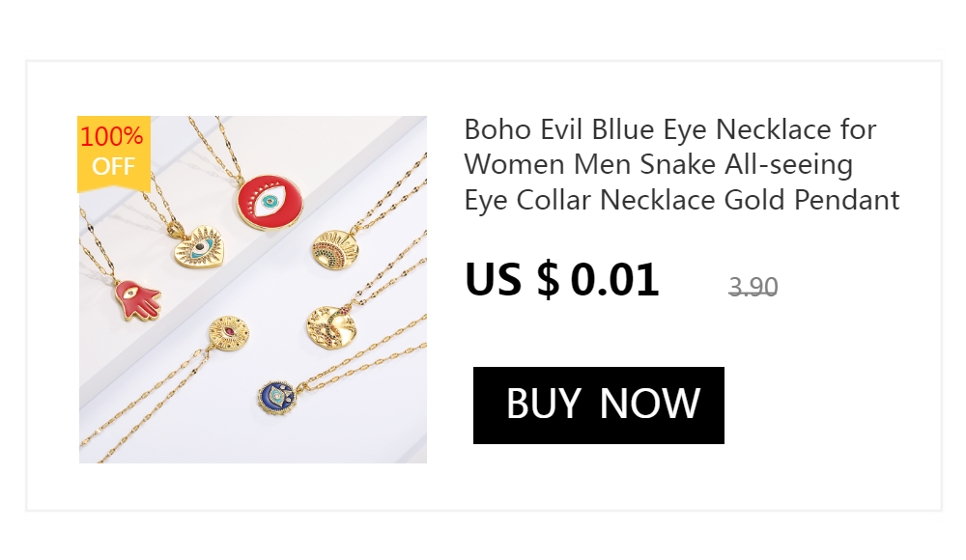
Task: Click the 100% OFF discount badge
Action: click(x=114, y=154)
